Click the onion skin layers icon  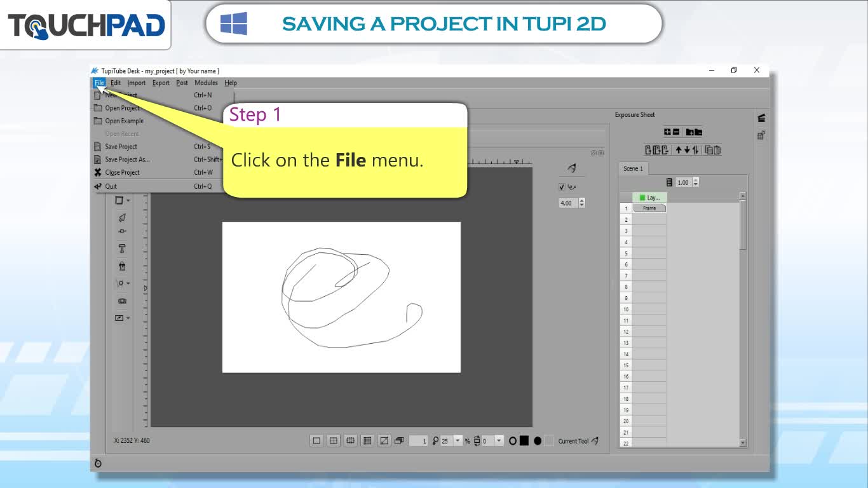(x=399, y=440)
